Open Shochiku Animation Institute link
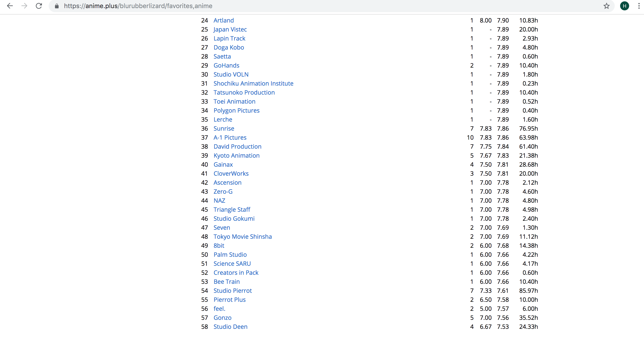The width and height of the screenshot is (644, 350). coord(253,83)
